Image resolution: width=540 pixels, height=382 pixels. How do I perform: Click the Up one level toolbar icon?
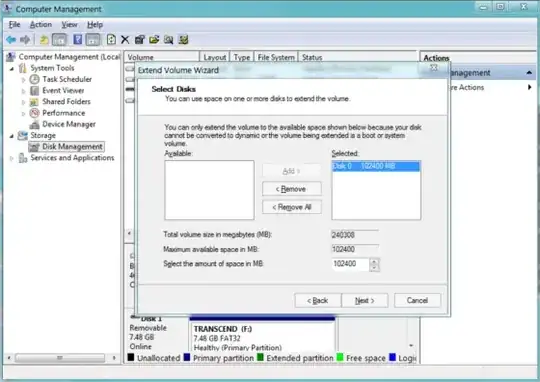[x=44, y=40]
